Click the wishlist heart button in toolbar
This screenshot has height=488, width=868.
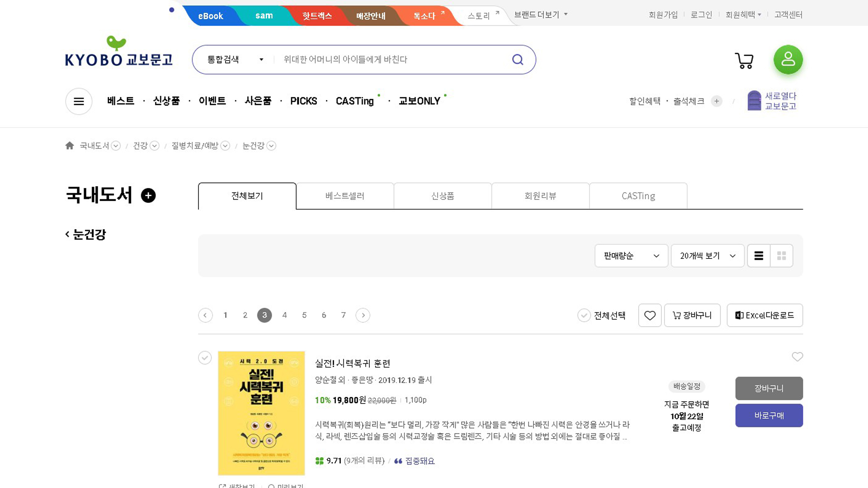point(650,315)
